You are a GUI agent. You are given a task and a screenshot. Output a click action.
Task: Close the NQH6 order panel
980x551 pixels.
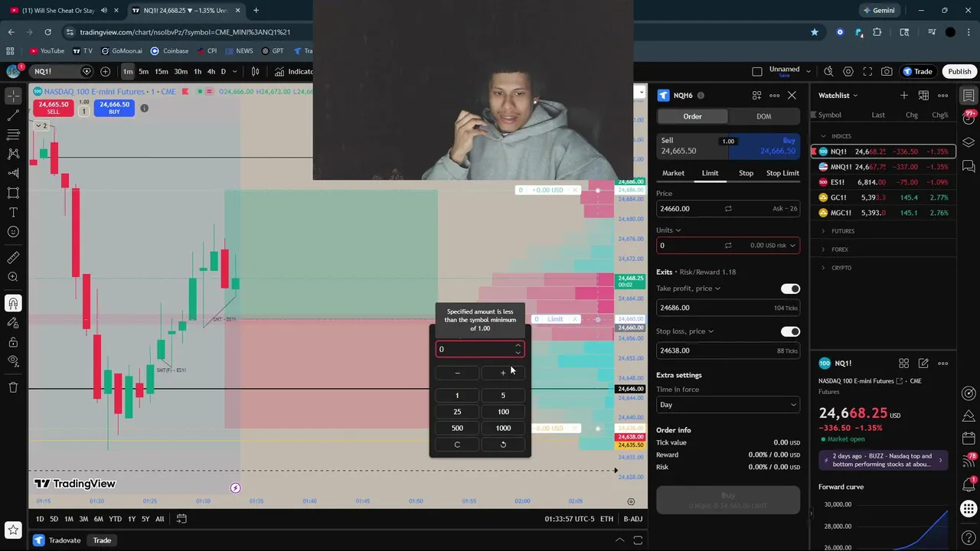point(792,96)
